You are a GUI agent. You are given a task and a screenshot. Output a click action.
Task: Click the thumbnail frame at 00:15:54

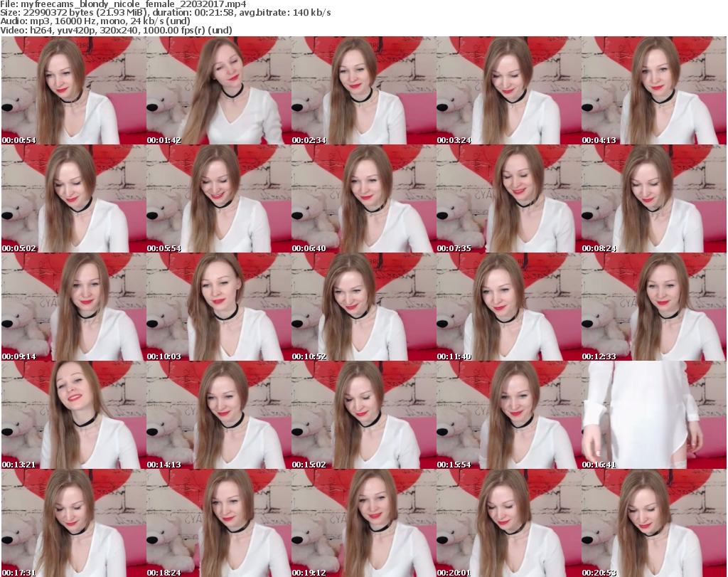coord(508,415)
